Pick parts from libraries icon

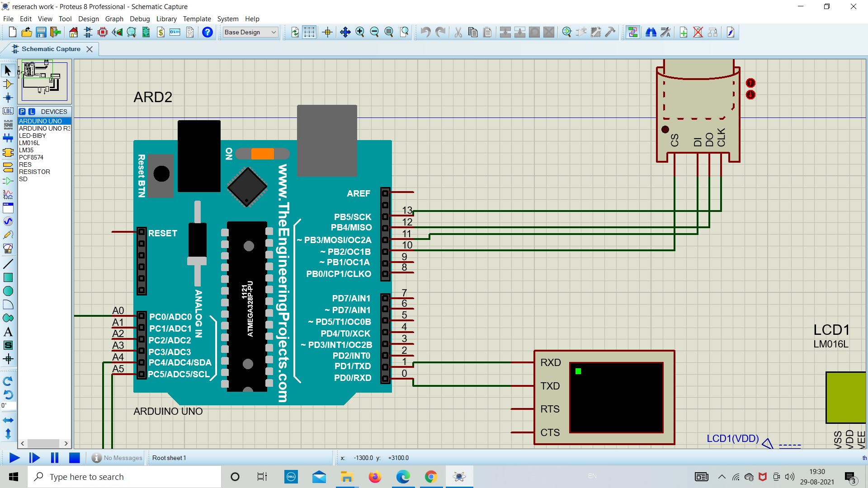(x=567, y=32)
